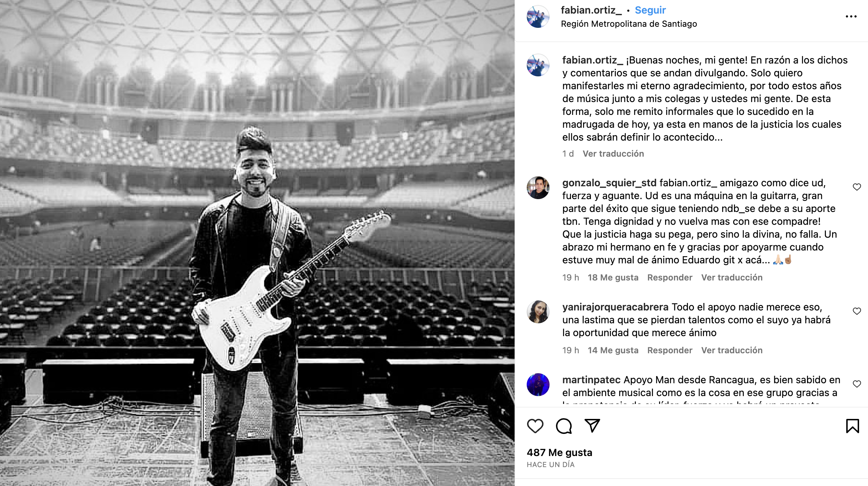Share the post via paper plane icon
The image size is (868, 486).
click(x=592, y=426)
